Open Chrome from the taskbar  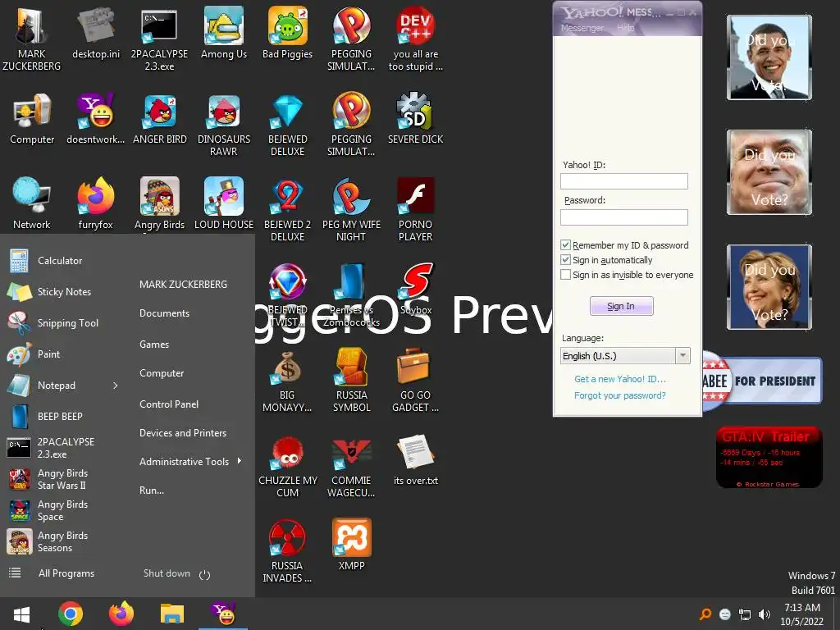point(71,614)
